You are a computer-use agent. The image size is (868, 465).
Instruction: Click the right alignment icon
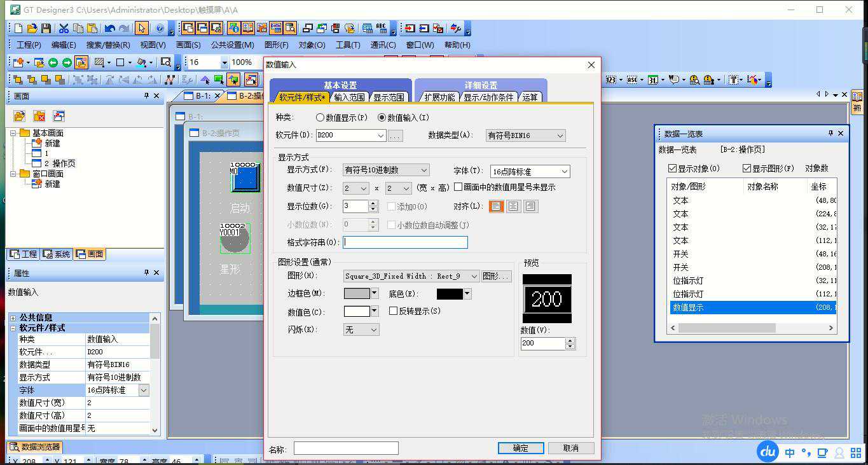[530, 206]
